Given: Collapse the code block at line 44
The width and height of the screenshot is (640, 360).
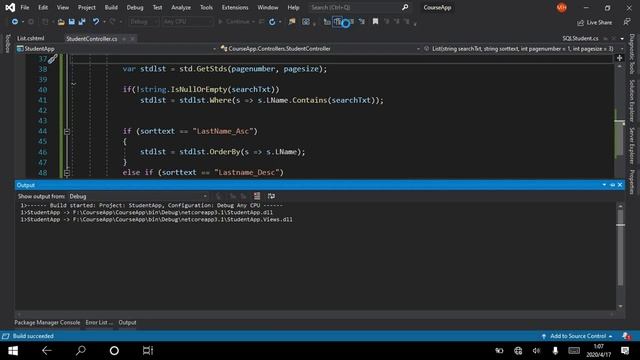Looking at the screenshot, I should click(67, 131).
